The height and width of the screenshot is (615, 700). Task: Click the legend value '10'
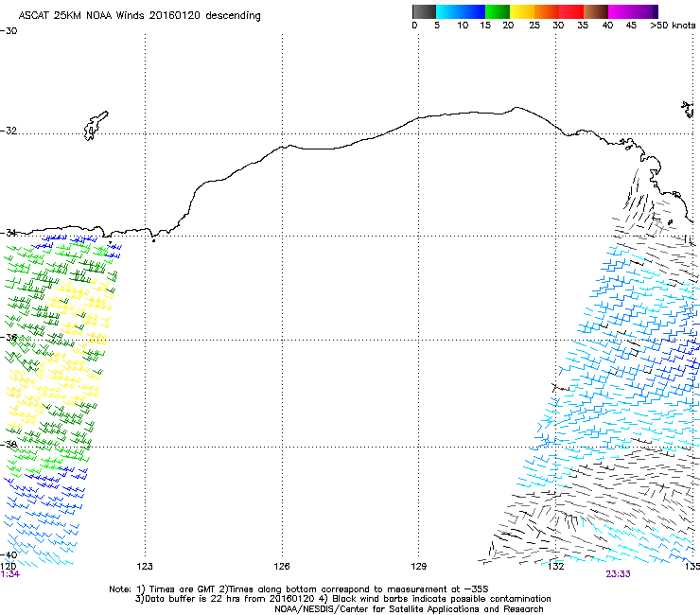[x=463, y=26]
